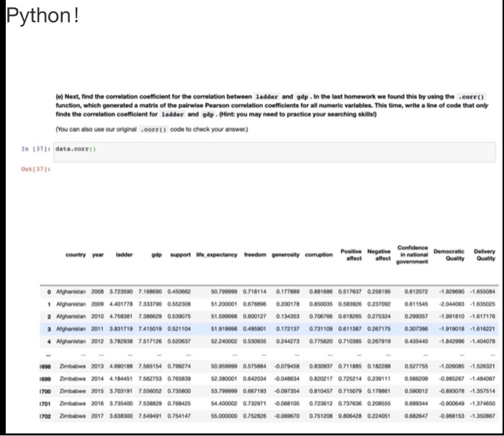Click freedom value 0.530935
Viewport: 504px width, 436px height.
pos(255,342)
